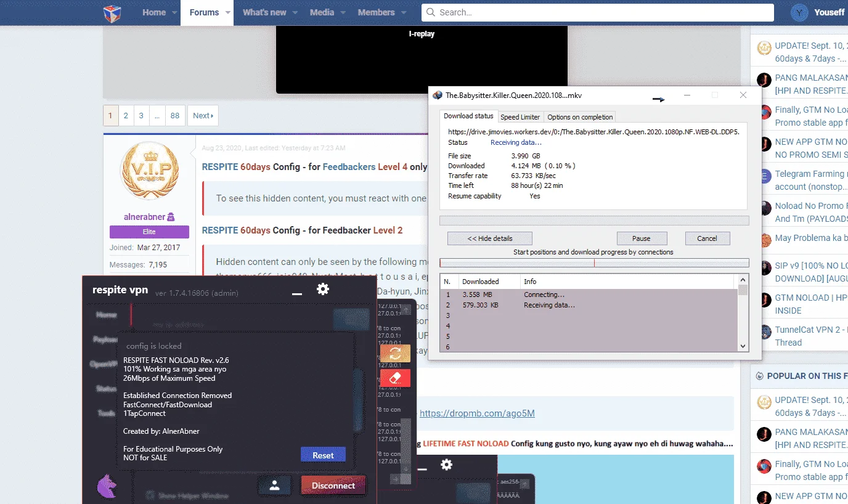Image resolution: width=848 pixels, height=504 pixels.
Task: Expand the Home menu arrow
Action: click(175, 12)
